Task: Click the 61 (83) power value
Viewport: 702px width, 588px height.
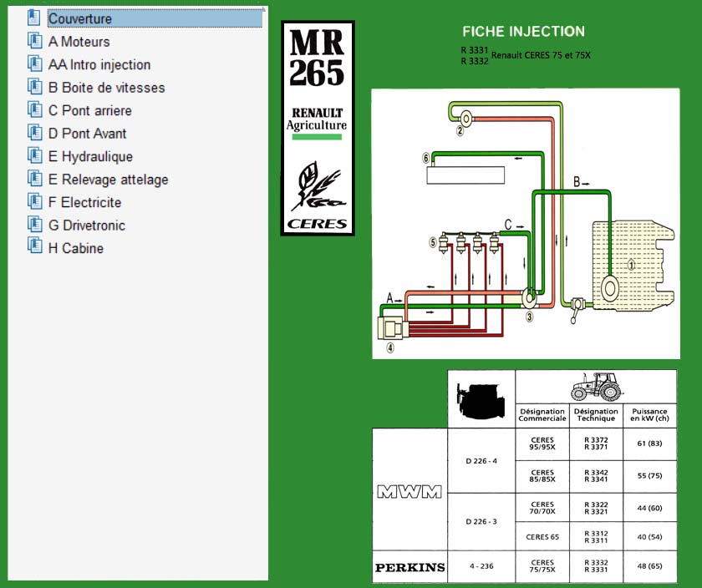Action: coord(649,444)
